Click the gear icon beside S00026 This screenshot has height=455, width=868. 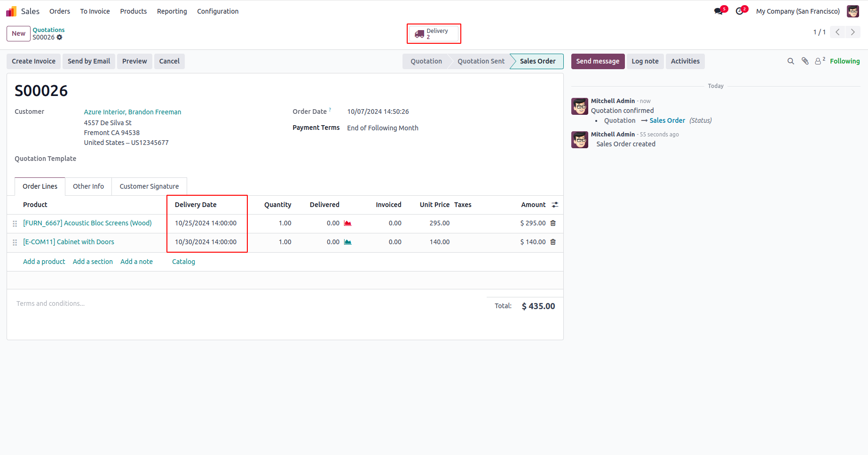coord(60,38)
